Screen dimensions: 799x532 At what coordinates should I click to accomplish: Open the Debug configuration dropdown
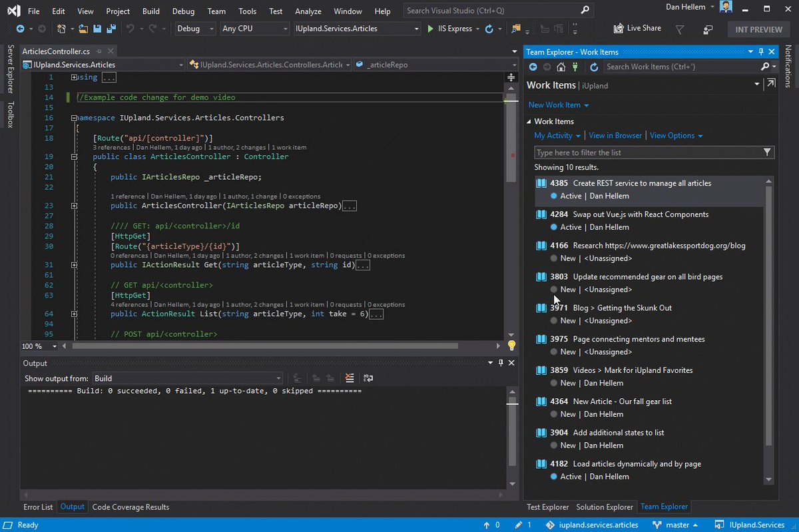(196, 29)
